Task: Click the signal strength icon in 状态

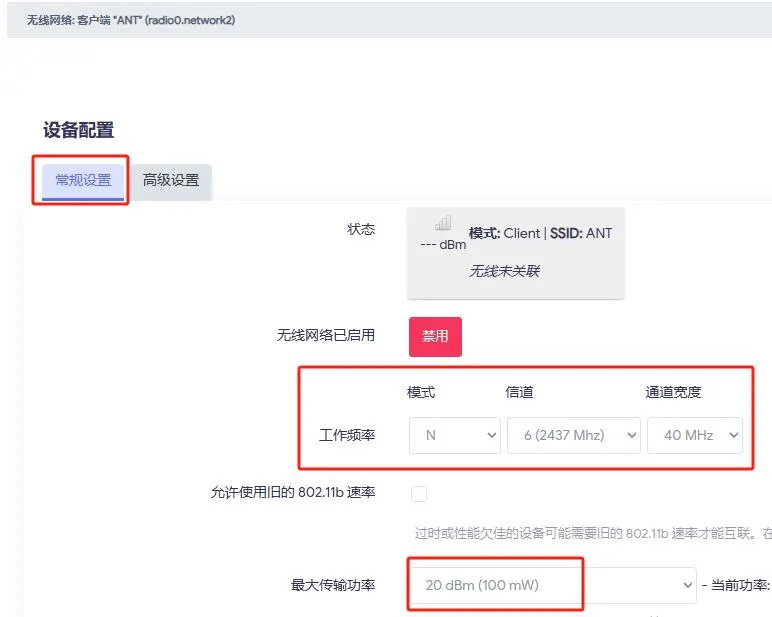Action: coord(443,223)
